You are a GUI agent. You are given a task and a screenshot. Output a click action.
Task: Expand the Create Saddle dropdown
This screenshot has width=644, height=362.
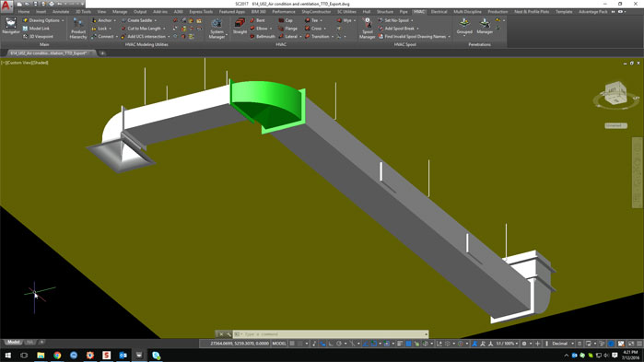click(156, 20)
